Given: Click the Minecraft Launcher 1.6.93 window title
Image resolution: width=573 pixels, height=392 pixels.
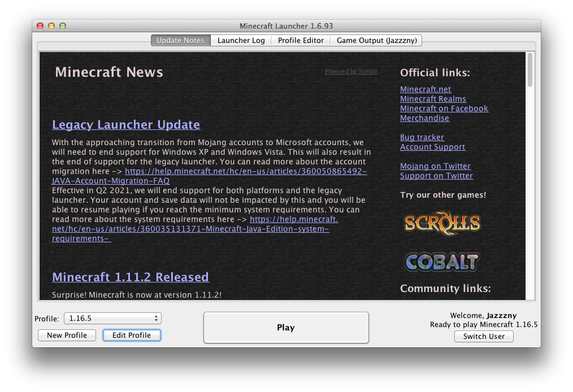Looking at the screenshot, I should point(286,26).
